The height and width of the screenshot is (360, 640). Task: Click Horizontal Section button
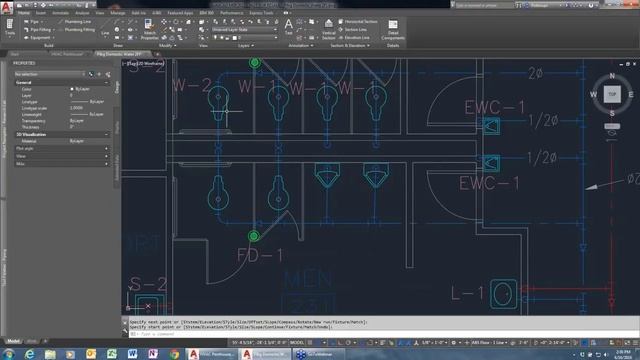358,21
